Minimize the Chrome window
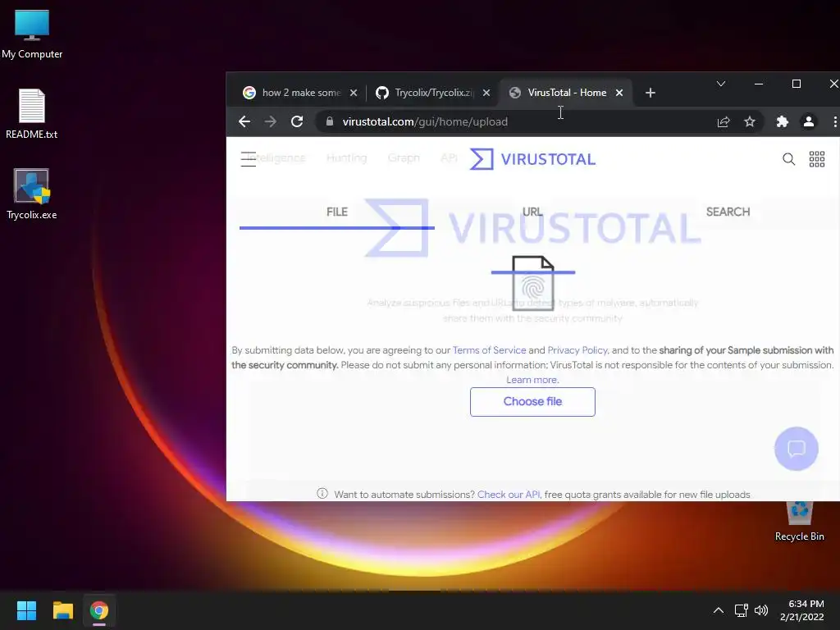This screenshot has width=840, height=630. coord(759,84)
